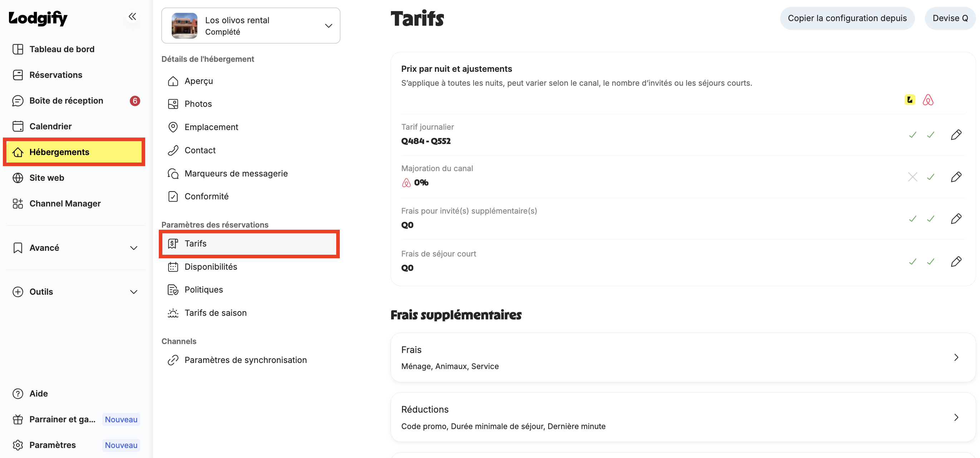Open the Los olivos rental property dropdown
The width and height of the screenshot is (980, 458).
point(251,25)
